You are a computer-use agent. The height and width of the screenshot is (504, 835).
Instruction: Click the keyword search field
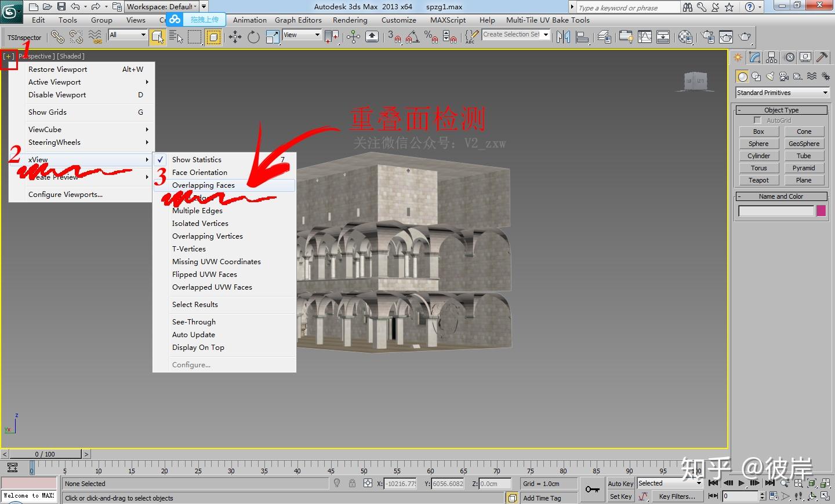click(627, 7)
